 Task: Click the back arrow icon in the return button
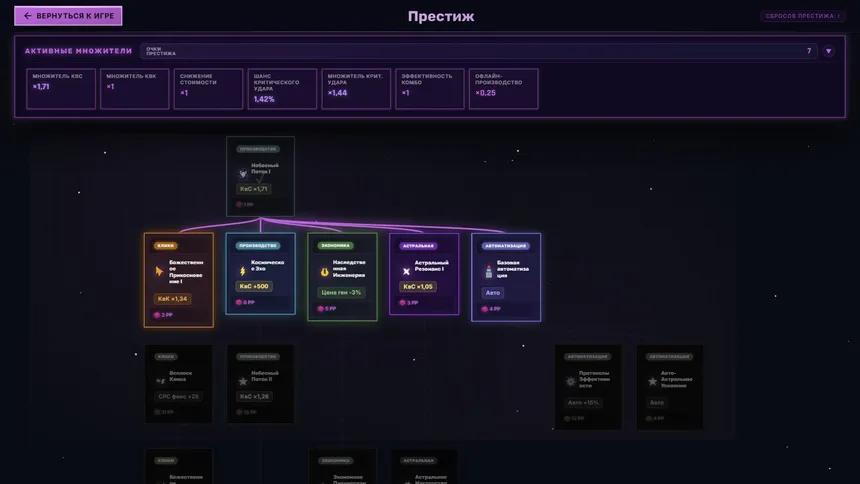(27, 16)
